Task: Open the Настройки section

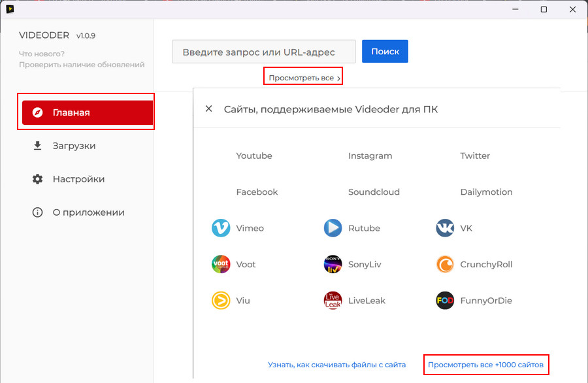Action: 78,179
